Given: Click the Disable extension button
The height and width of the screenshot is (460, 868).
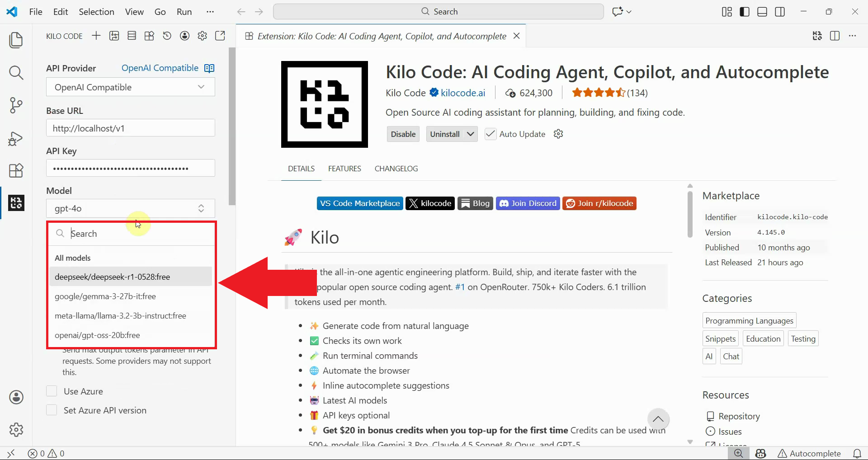Looking at the screenshot, I should [403, 134].
